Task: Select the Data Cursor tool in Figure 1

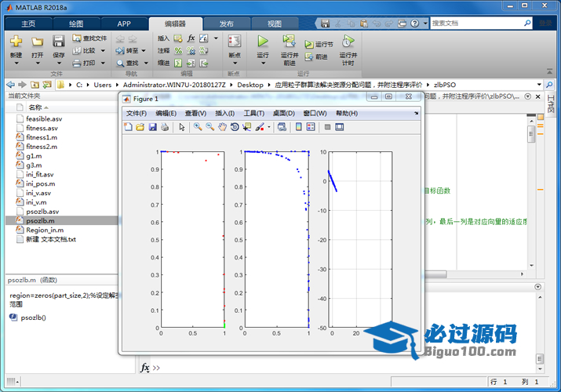Action: point(246,127)
